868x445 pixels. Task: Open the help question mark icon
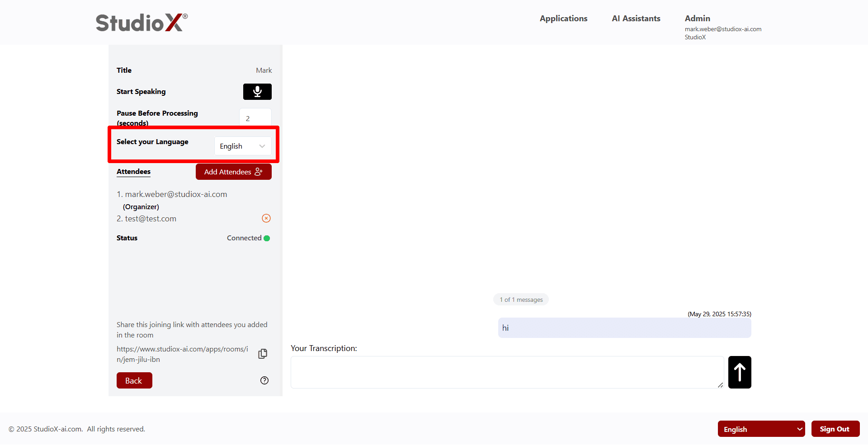coord(264,380)
